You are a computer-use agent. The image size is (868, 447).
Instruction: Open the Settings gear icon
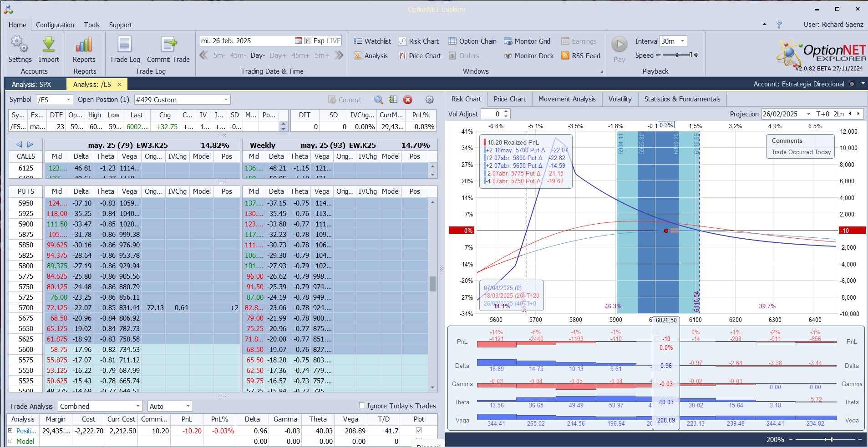(x=20, y=45)
